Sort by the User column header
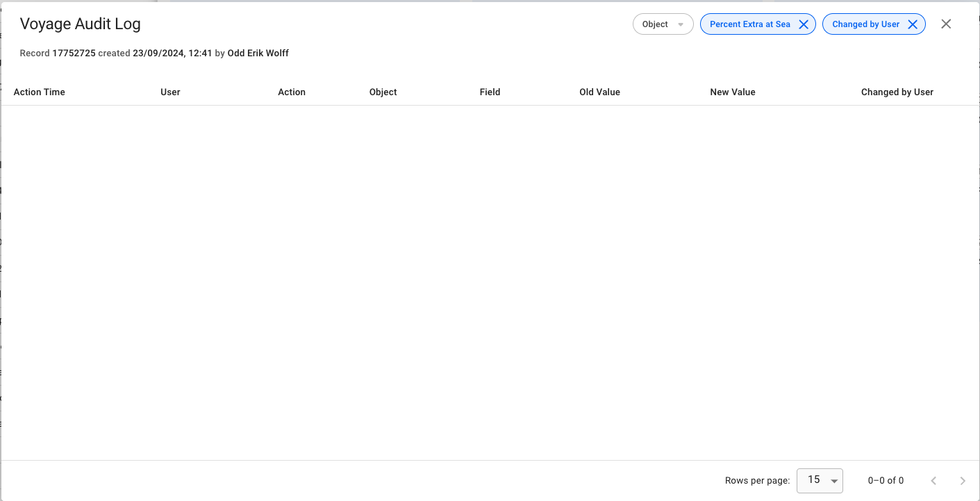980x501 pixels. point(170,92)
